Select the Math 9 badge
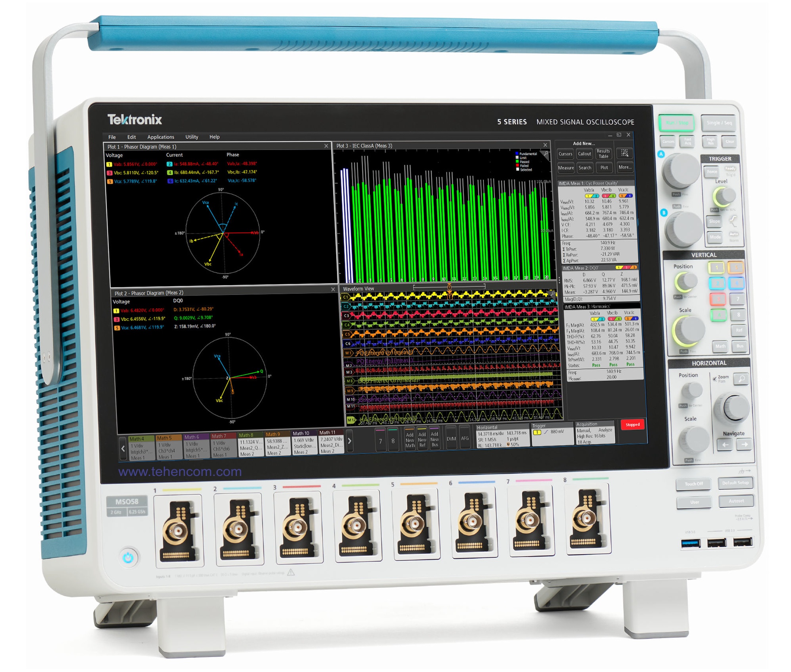 click(x=277, y=444)
